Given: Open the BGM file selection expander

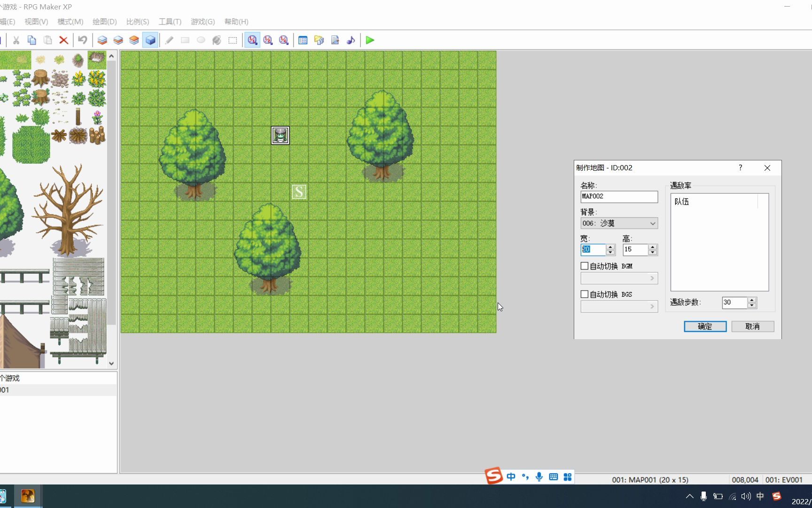Looking at the screenshot, I should (652, 278).
